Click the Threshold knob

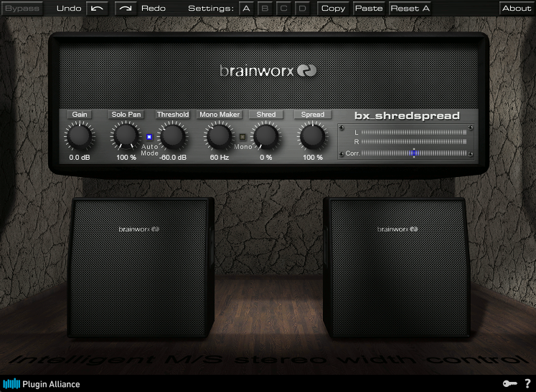(173, 136)
